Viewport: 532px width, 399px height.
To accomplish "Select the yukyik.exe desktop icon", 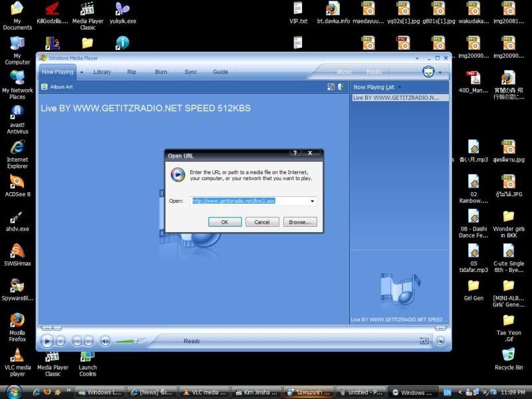I will (123, 13).
